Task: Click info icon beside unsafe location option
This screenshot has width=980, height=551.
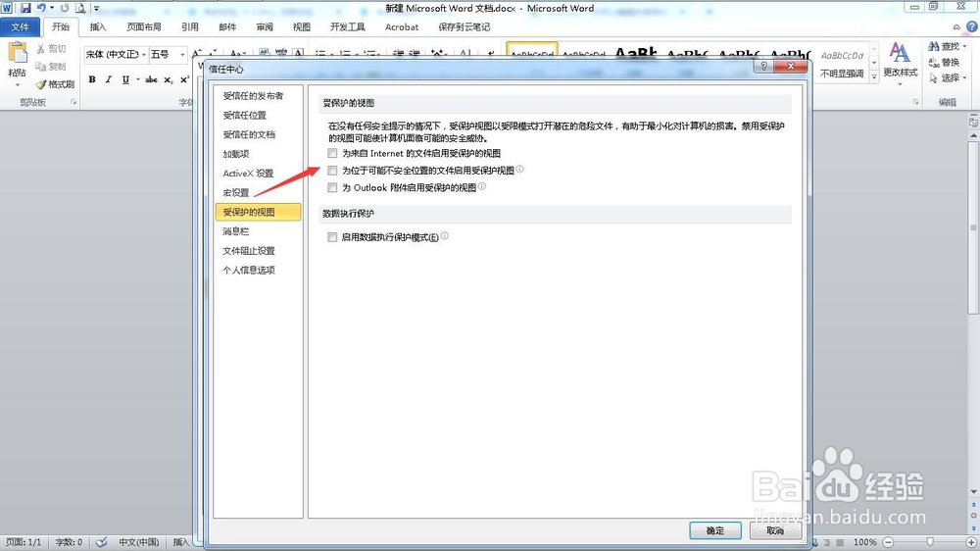Action: [520, 169]
